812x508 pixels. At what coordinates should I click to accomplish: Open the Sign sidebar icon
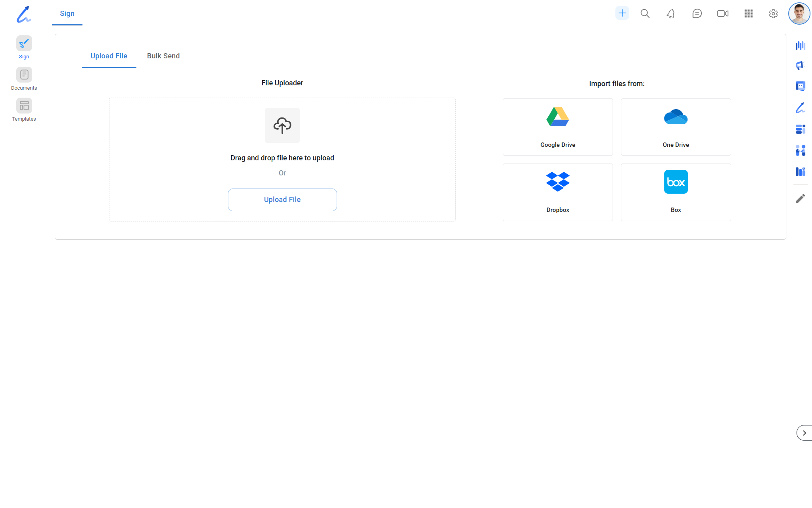click(24, 44)
